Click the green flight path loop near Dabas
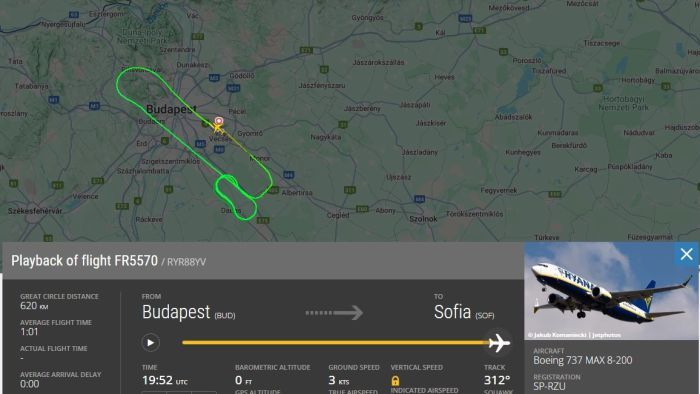The width and height of the screenshot is (700, 394). click(236, 198)
